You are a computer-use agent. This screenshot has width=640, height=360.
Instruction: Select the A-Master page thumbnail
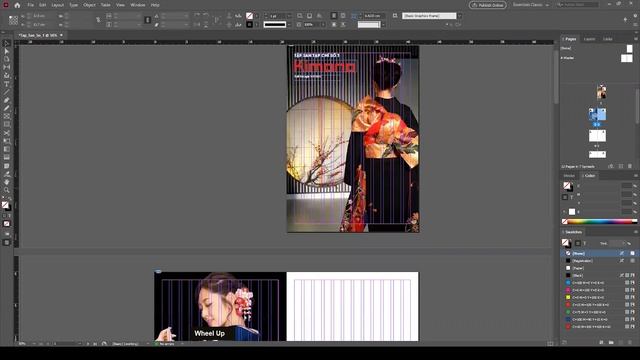coord(627,58)
